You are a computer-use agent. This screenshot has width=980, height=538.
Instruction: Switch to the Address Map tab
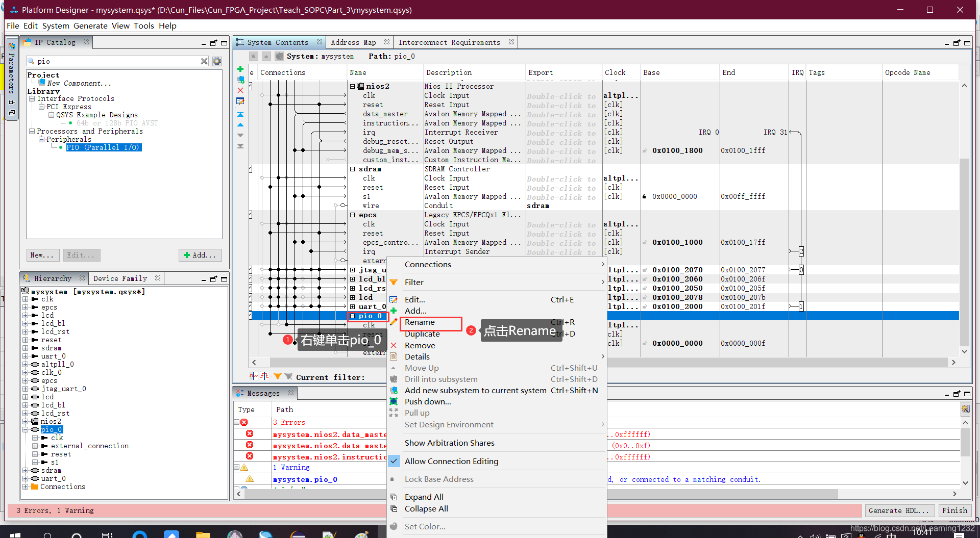pos(354,42)
